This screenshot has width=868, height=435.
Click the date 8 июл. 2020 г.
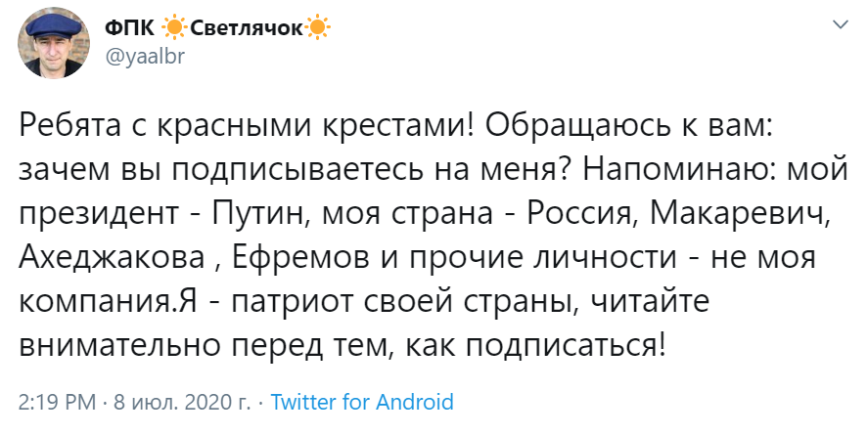tap(180, 402)
